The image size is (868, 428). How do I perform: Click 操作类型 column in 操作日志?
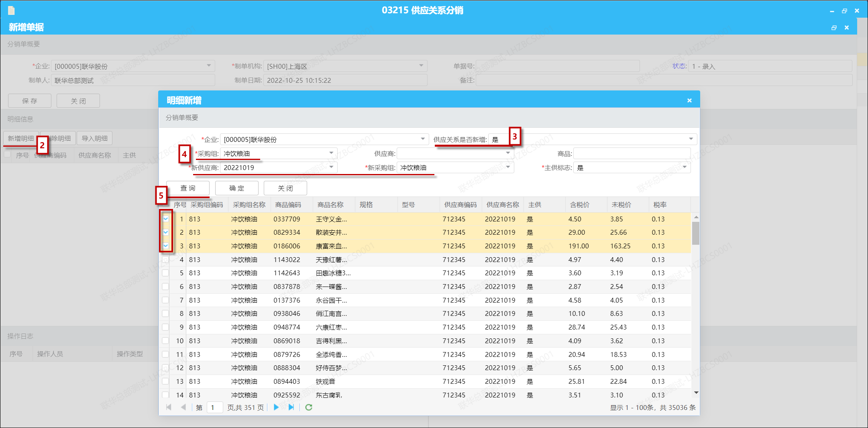130,354
